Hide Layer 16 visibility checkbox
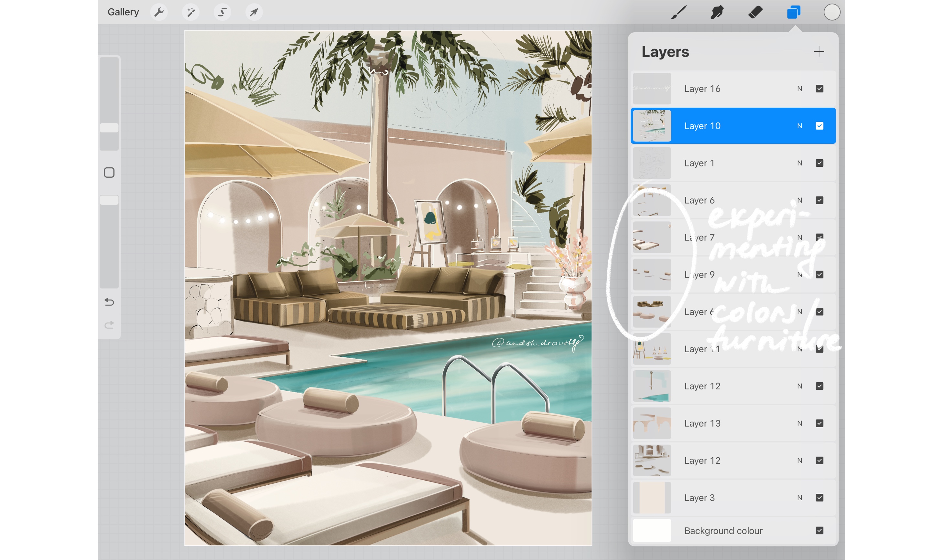The height and width of the screenshot is (560, 943). [819, 89]
